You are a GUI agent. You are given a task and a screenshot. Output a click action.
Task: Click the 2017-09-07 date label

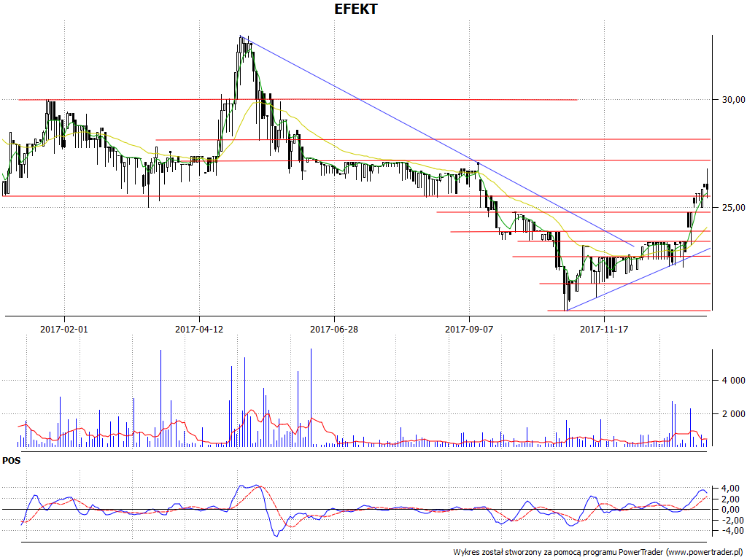point(469,329)
